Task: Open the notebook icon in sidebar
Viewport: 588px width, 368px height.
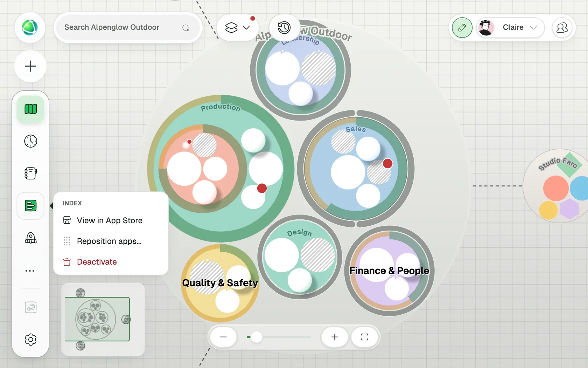Action: pos(31,173)
